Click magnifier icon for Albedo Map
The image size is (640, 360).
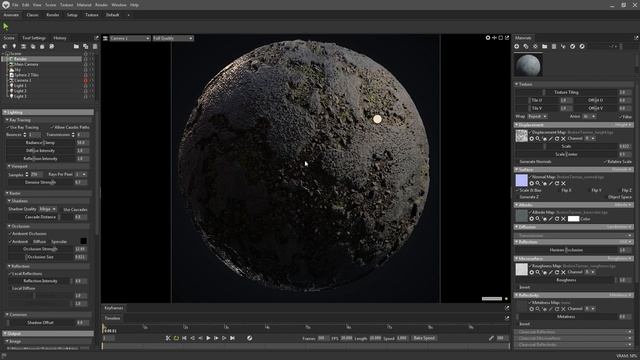coord(538,219)
